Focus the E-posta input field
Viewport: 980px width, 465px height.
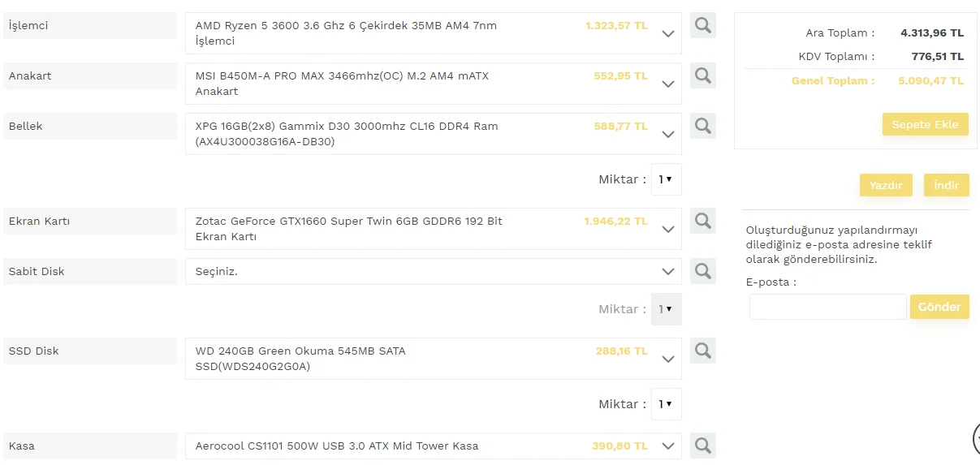click(x=827, y=307)
